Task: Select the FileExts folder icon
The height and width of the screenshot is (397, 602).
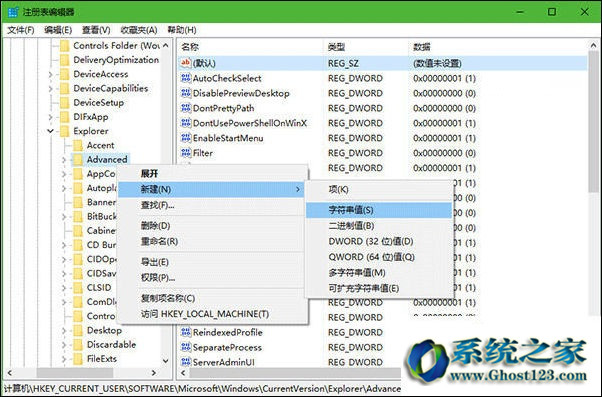Action: coord(78,359)
